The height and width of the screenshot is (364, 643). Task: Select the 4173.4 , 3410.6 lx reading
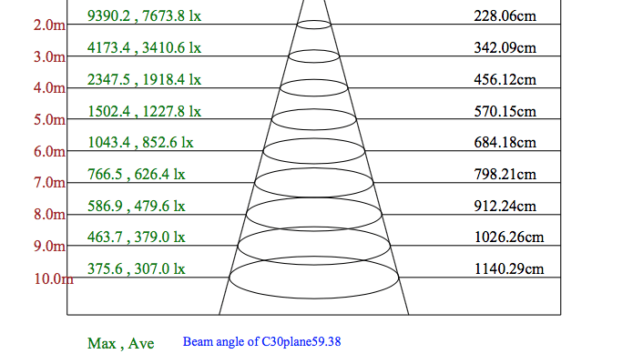click(x=144, y=47)
